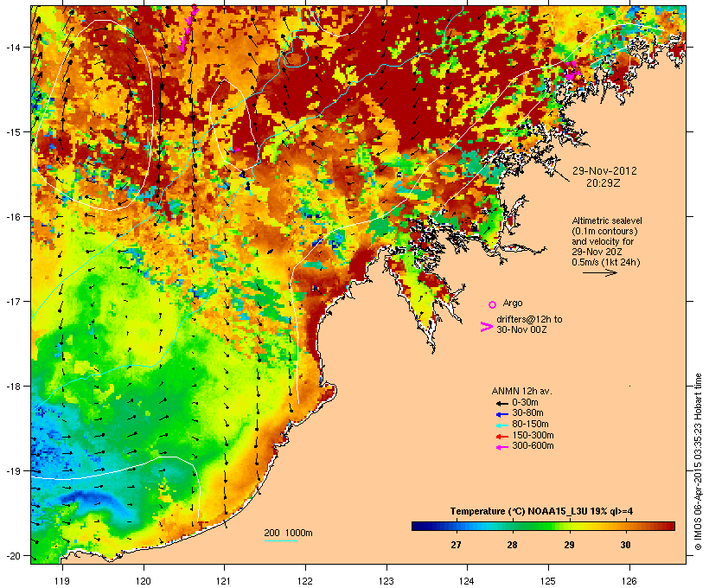The width and height of the screenshot is (709, 588).
Task: Click the '200 1000m' isobath label
Action: pos(289,533)
